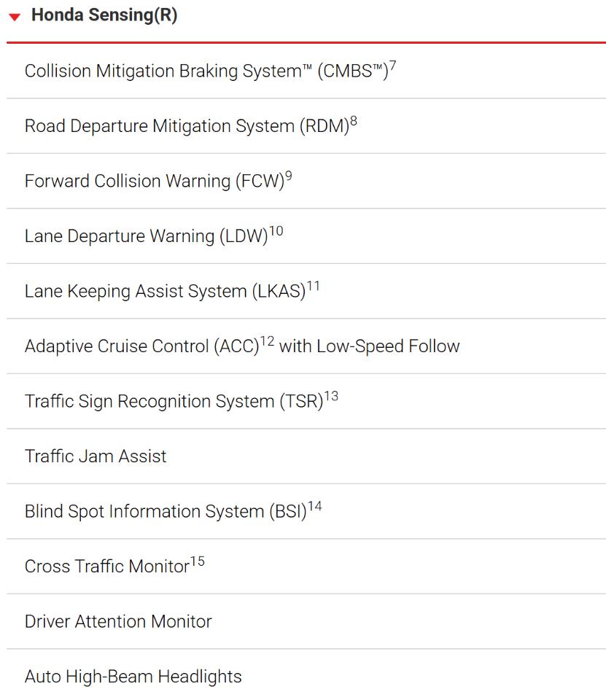Open footnote 7 next to CMBS
The width and height of the screenshot is (606, 700).
tap(392, 66)
